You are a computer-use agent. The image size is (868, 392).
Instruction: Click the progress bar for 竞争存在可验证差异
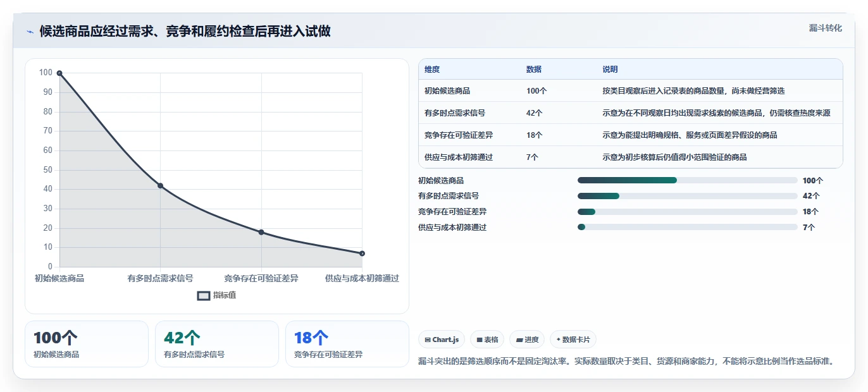688,212
